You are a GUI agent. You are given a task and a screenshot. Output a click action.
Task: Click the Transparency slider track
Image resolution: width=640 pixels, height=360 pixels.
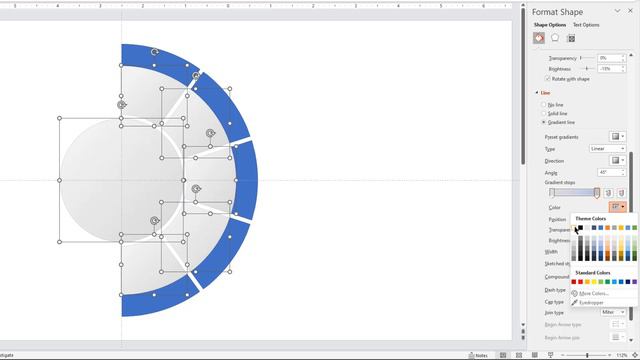[x=587, y=58]
